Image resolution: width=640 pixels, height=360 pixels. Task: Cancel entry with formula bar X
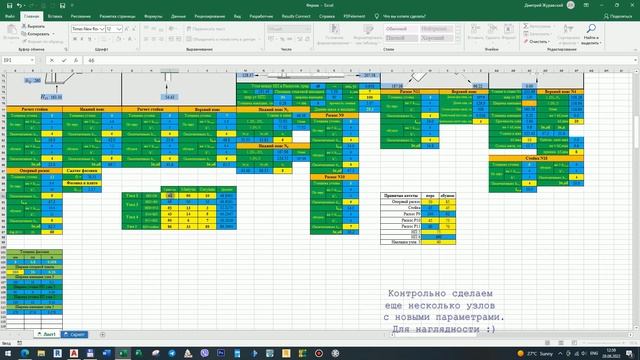[x=52, y=60]
